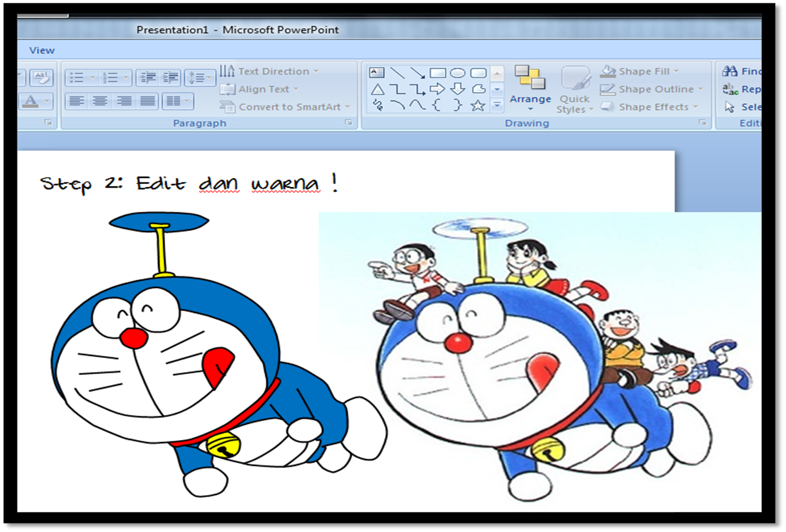Expand the Numbering dropdown arrow
The height and width of the screenshot is (532, 786).
click(126, 78)
